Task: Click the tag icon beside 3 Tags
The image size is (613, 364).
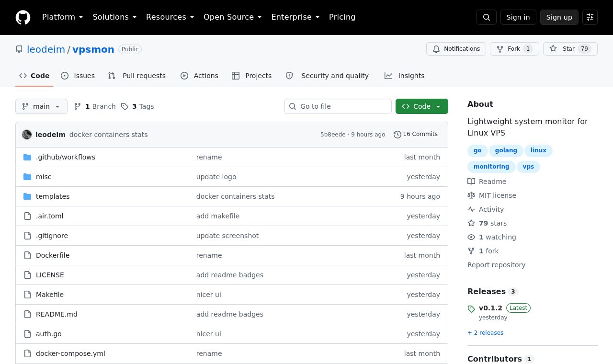Action: pos(125,106)
